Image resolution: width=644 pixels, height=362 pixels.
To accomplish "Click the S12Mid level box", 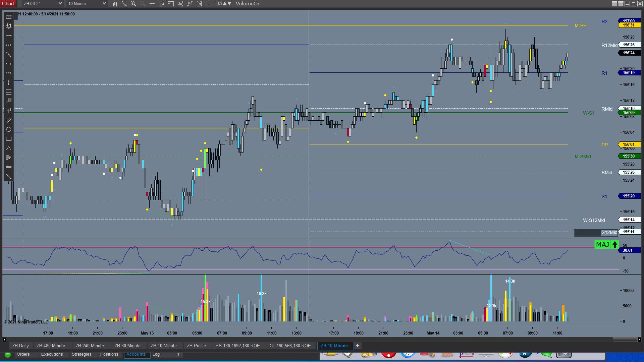I will pos(596,233).
